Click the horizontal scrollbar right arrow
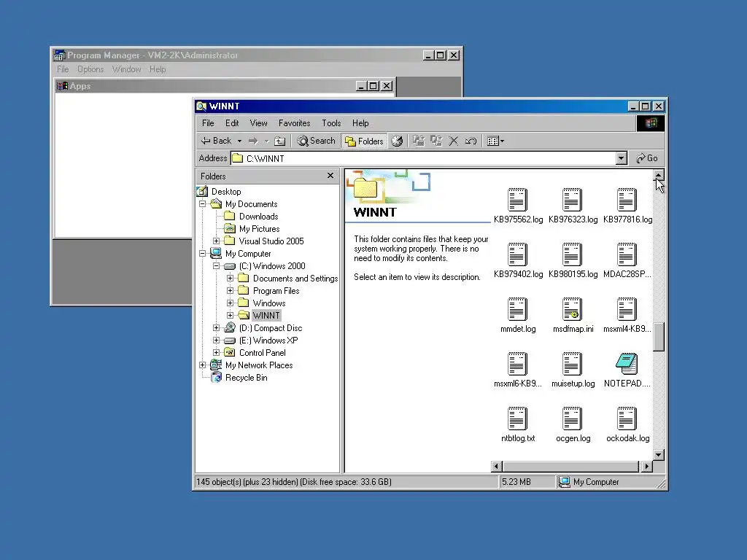This screenshot has height=560, width=747. (x=646, y=467)
